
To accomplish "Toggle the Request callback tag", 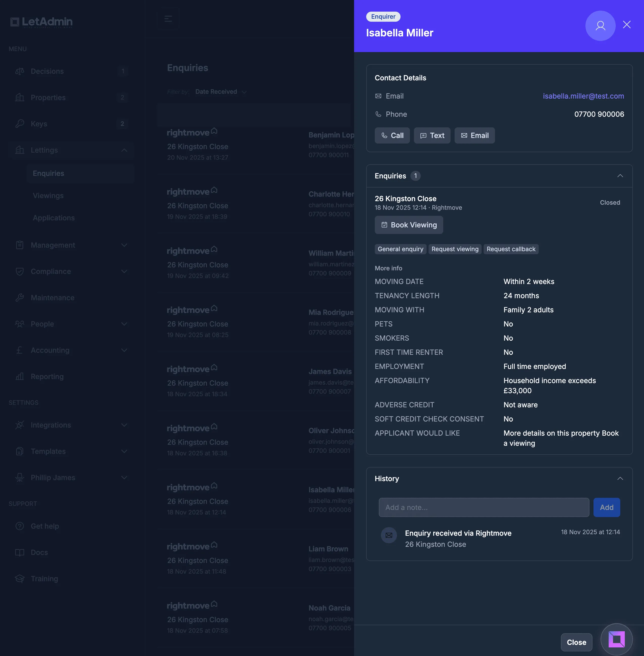I will (x=511, y=249).
